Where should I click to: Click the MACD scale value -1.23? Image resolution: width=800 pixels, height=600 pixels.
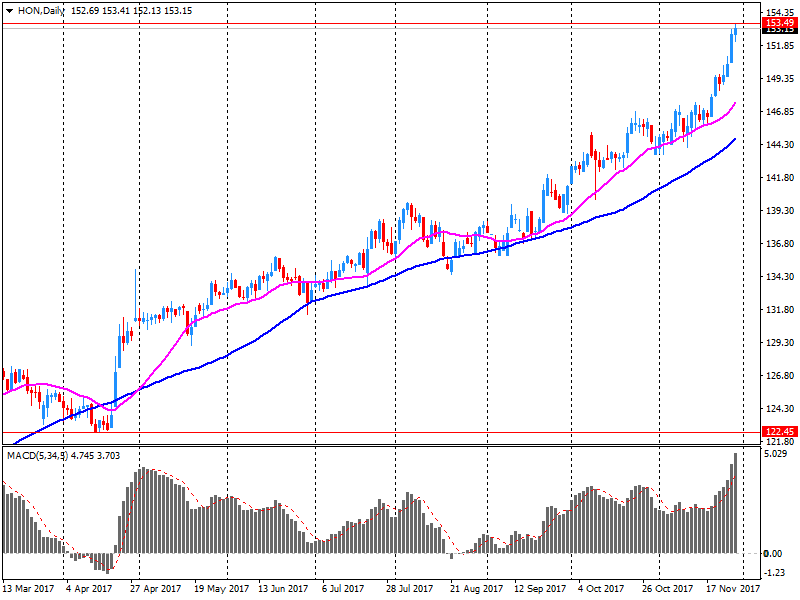pos(777,573)
